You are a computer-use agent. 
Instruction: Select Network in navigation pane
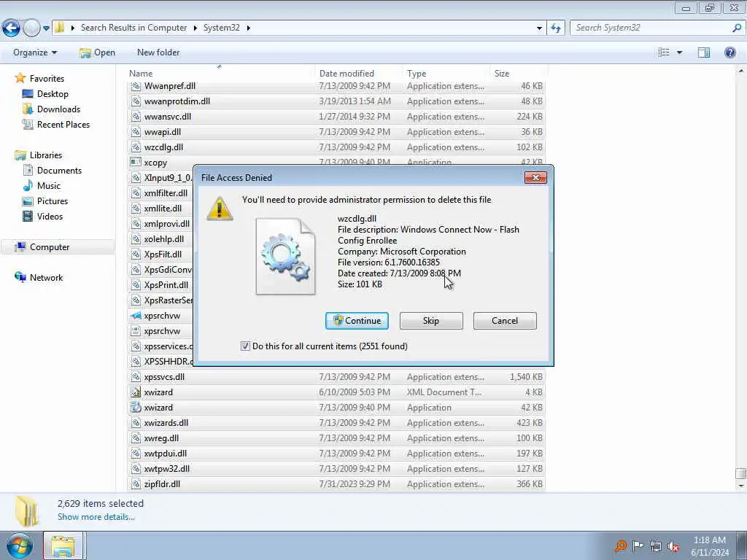click(x=46, y=278)
